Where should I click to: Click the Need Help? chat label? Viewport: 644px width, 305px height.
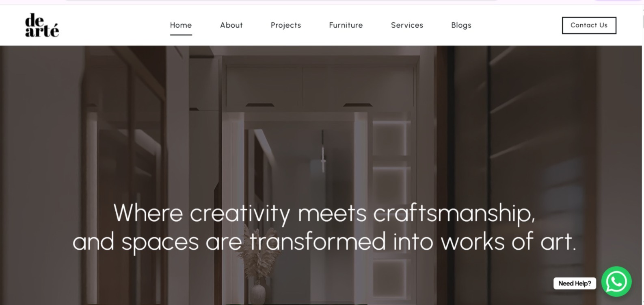coord(575,283)
